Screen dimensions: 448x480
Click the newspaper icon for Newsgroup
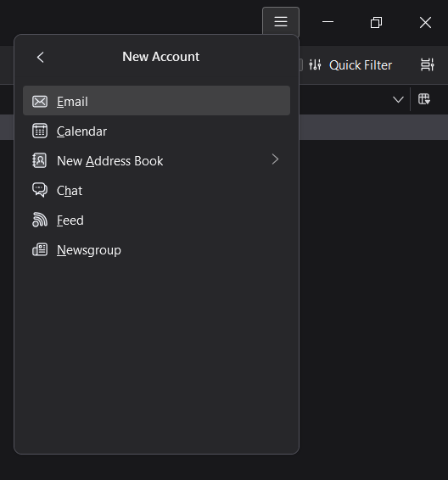click(40, 249)
